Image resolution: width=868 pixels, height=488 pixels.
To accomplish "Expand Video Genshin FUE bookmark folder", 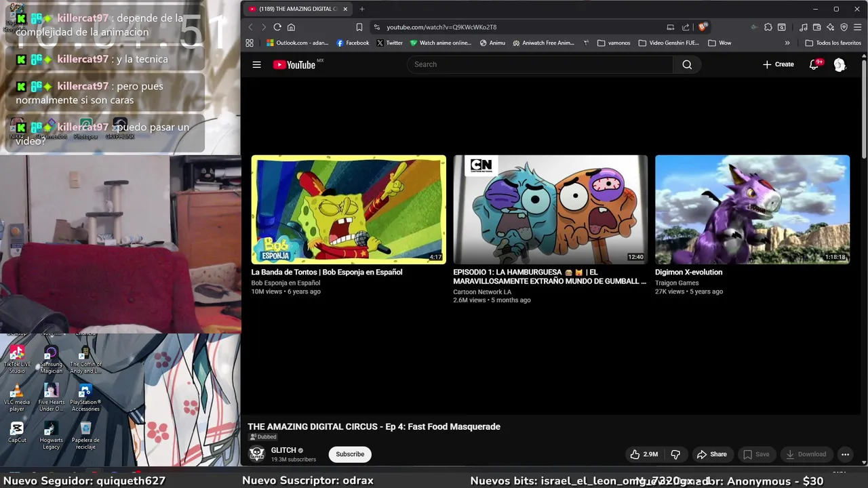I will pyautogui.click(x=668, y=43).
